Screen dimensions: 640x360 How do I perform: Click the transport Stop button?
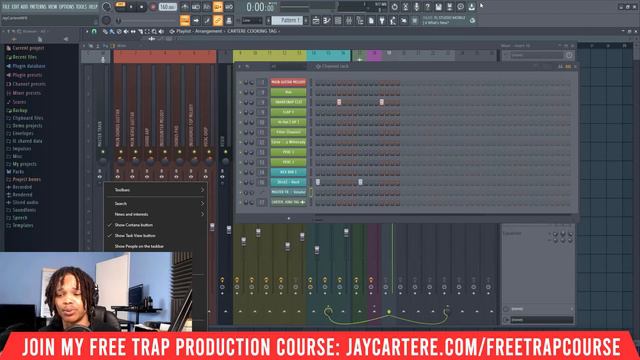point(142,7)
